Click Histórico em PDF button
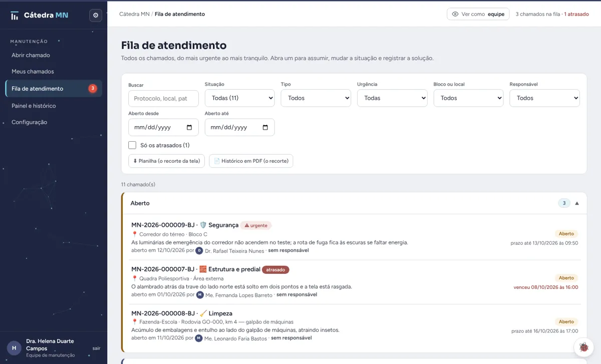Image resolution: width=601 pixels, height=364 pixels. coord(251,161)
